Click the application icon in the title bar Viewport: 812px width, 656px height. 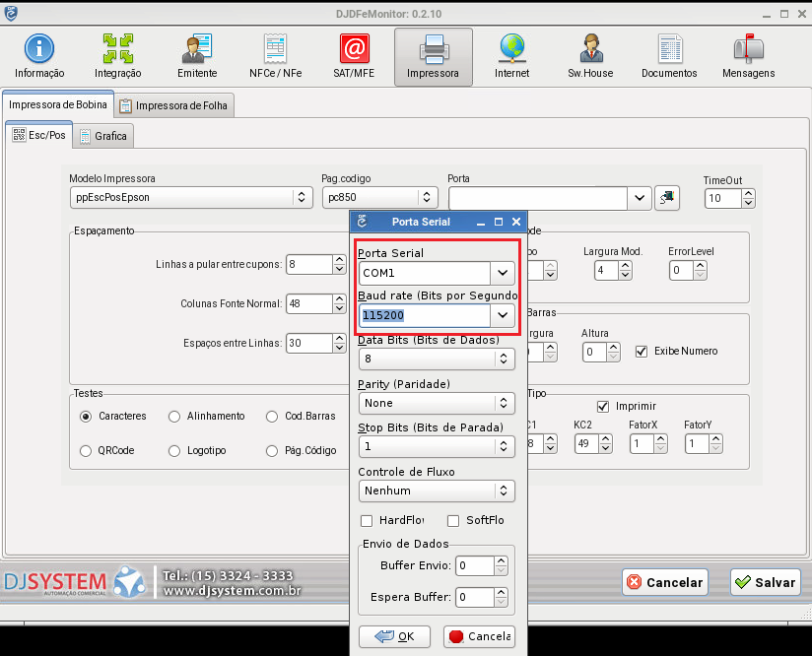tap(11, 14)
